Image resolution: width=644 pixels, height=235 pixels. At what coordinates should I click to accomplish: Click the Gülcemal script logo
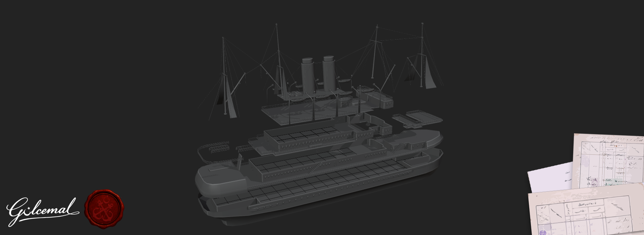pyautogui.click(x=43, y=211)
